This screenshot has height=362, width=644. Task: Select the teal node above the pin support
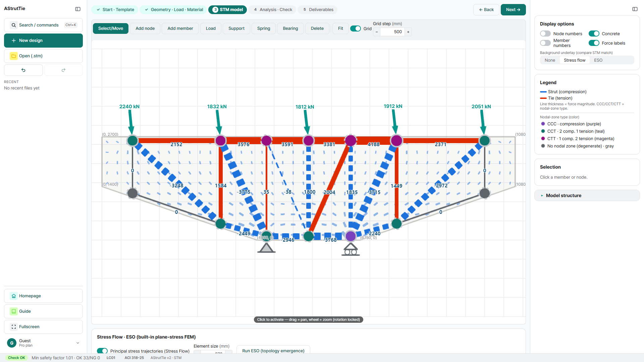click(x=266, y=236)
